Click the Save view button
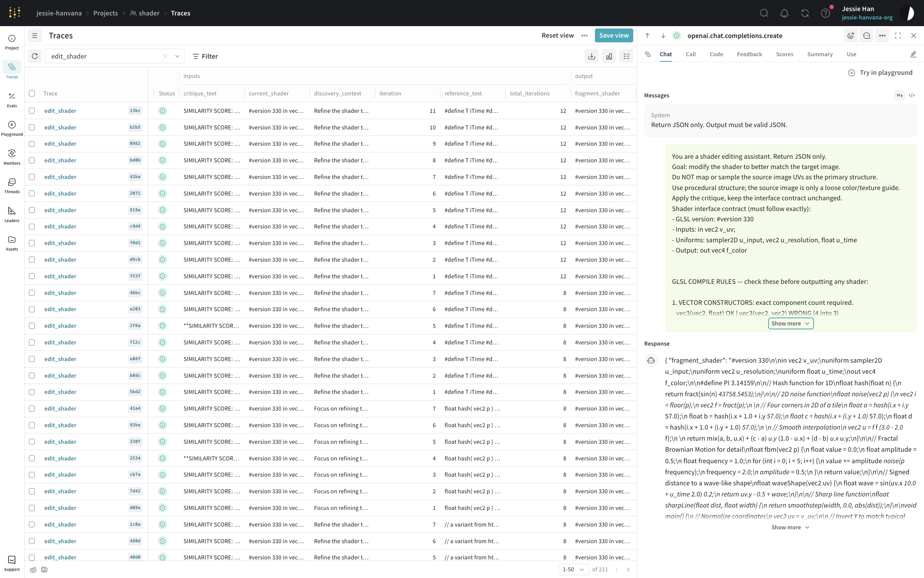The width and height of the screenshot is (924, 578). 614,36
